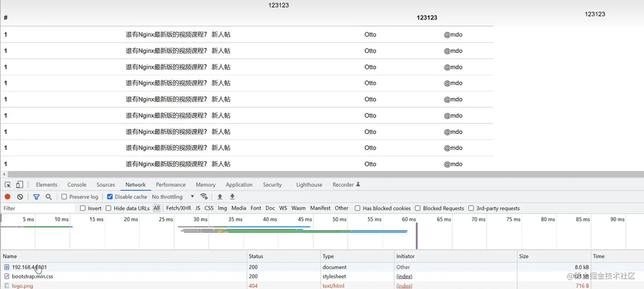Filter requests by Doc
The height and width of the screenshot is (289, 644).
270,208
